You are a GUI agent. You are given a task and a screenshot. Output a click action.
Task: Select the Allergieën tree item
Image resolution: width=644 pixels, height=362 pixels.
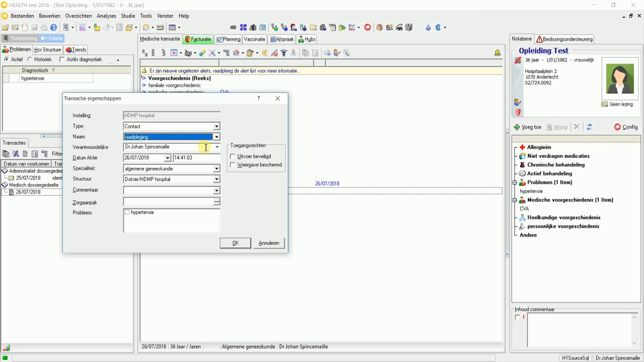click(x=539, y=147)
